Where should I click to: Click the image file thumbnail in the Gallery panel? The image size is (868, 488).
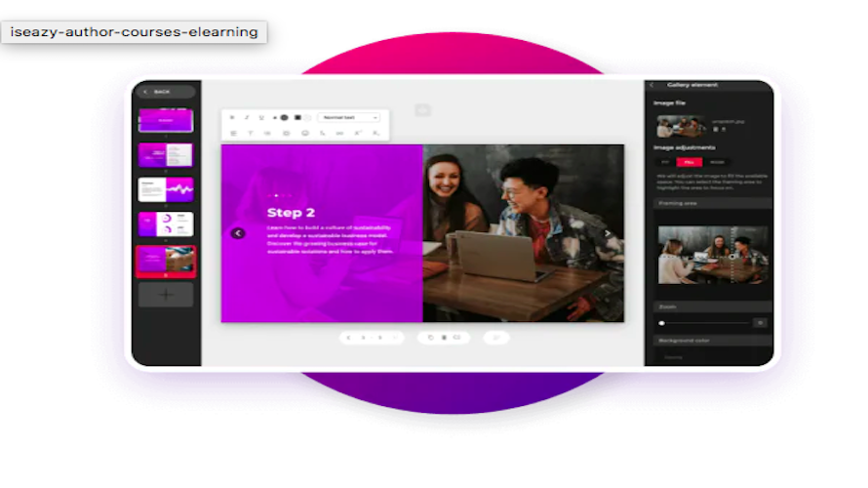[681, 126]
